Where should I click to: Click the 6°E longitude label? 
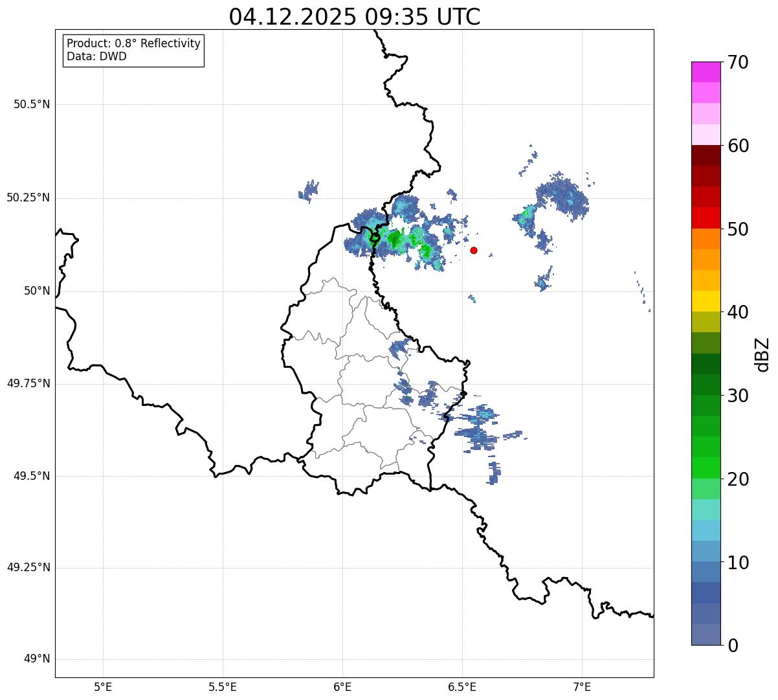(x=342, y=686)
